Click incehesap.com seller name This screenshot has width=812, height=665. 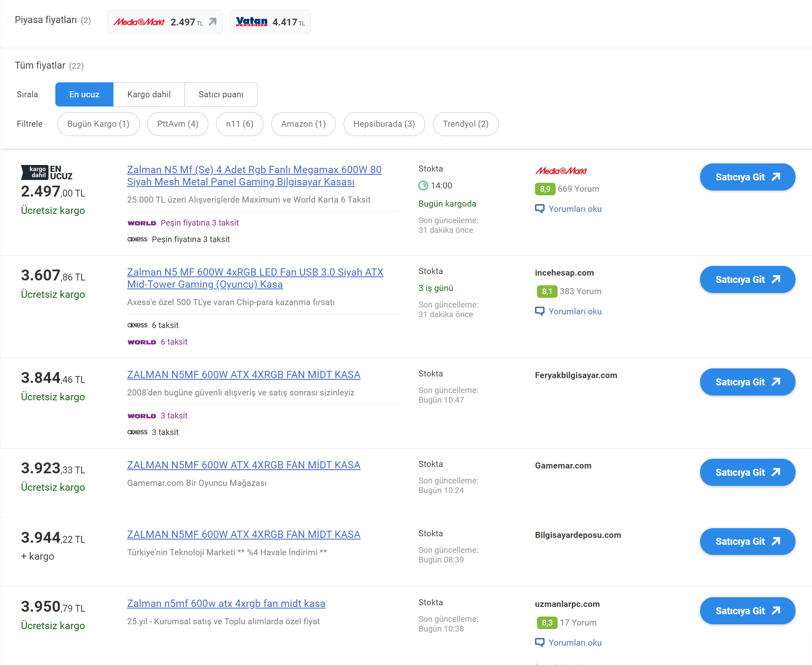click(x=564, y=273)
